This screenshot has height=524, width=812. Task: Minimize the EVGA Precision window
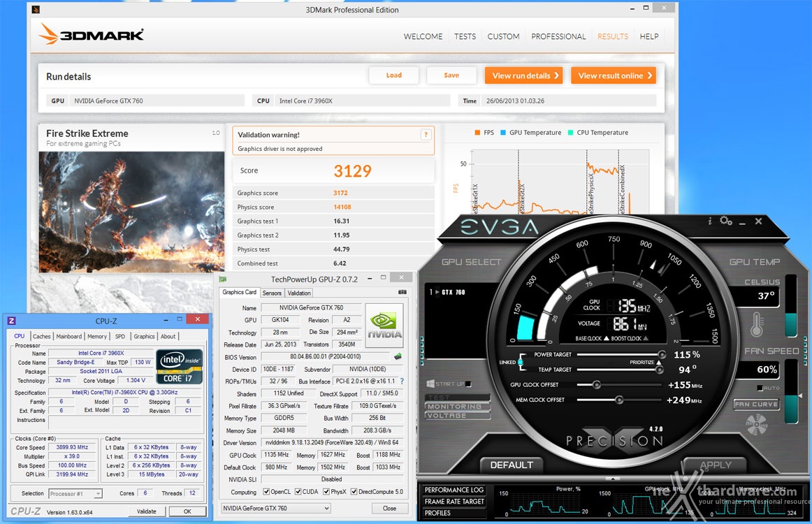743,222
